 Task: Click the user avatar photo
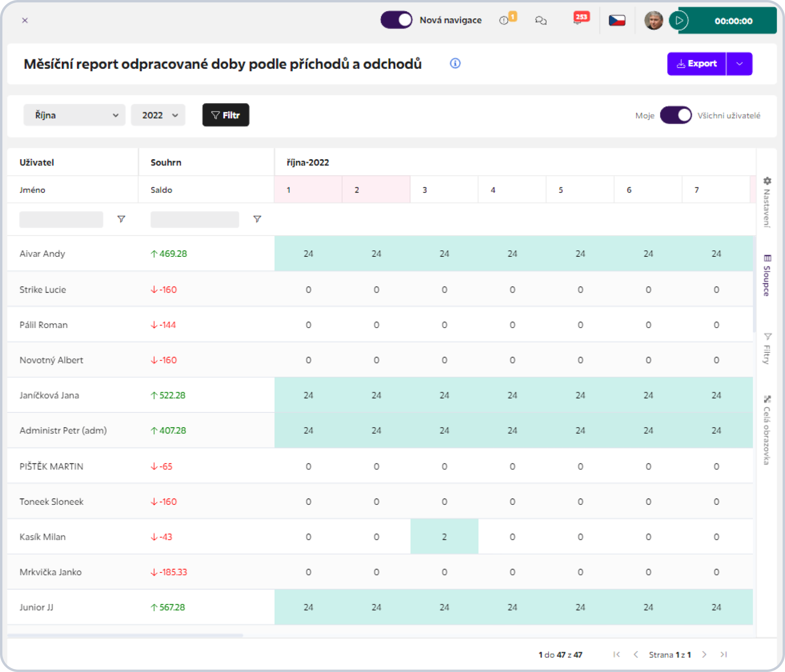pos(653,20)
